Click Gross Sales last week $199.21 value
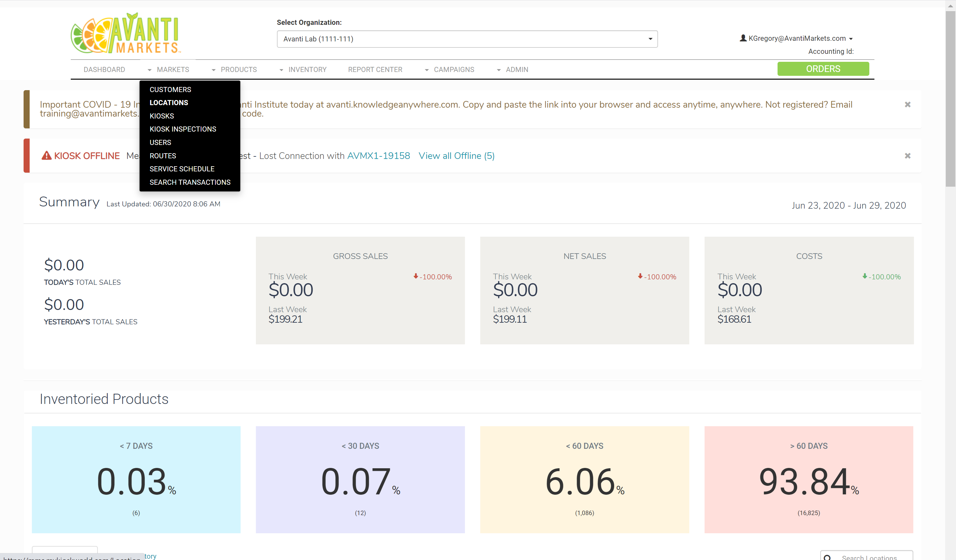Image resolution: width=956 pixels, height=560 pixels. pyautogui.click(x=285, y=319)
